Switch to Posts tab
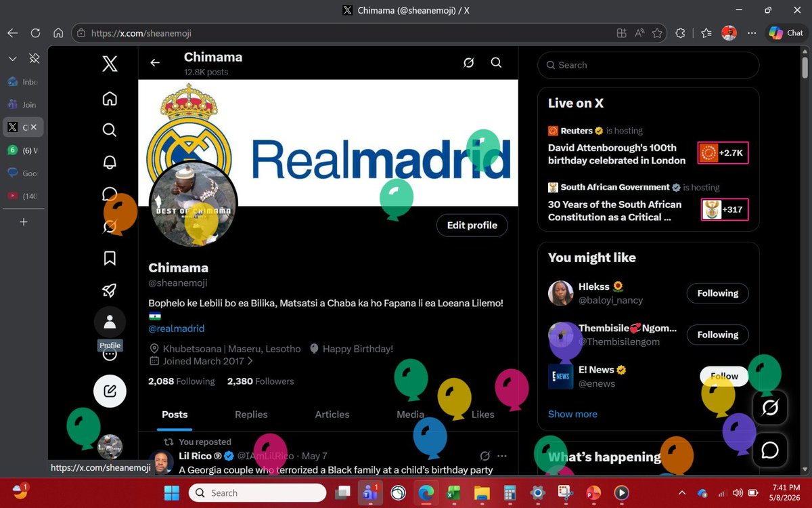This screenshot has height=508, width=812. (x=175, y=415)
